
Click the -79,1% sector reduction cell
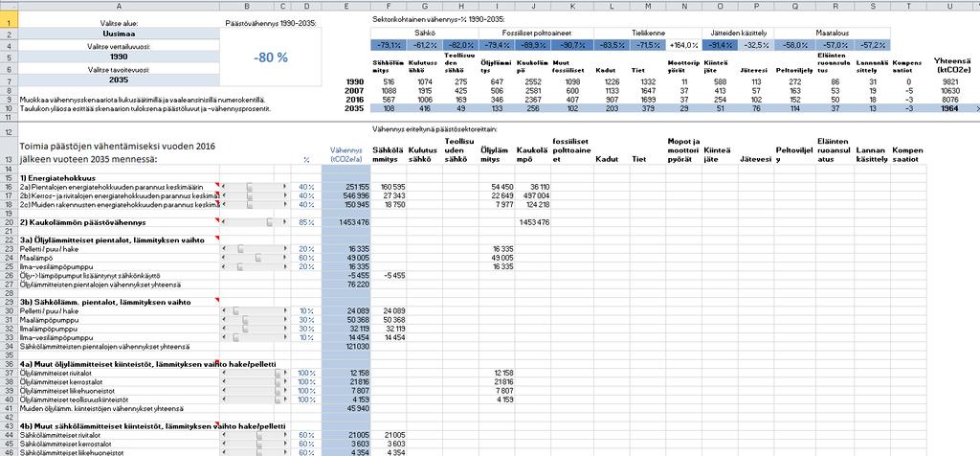pos(389,45)
